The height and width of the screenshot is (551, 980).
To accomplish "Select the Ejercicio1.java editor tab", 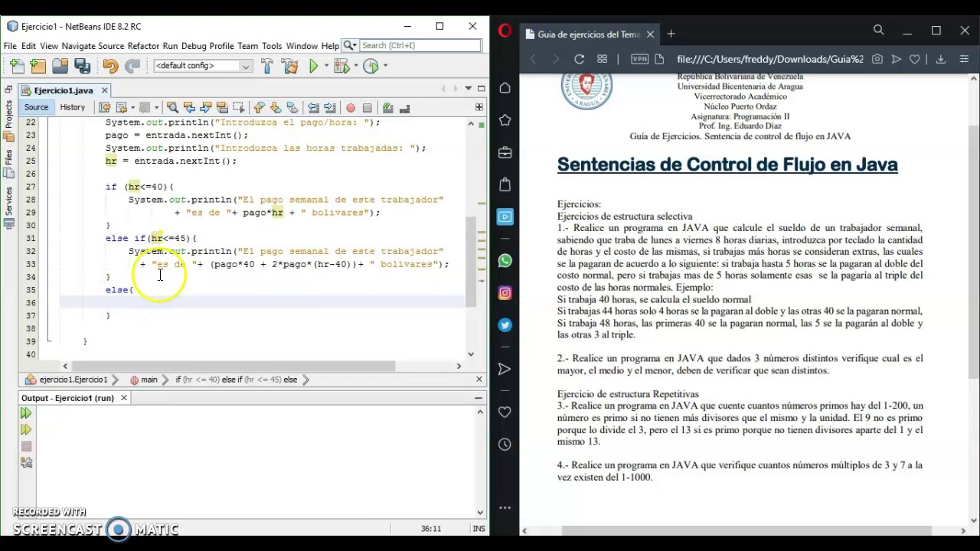I will pos(63,90).
